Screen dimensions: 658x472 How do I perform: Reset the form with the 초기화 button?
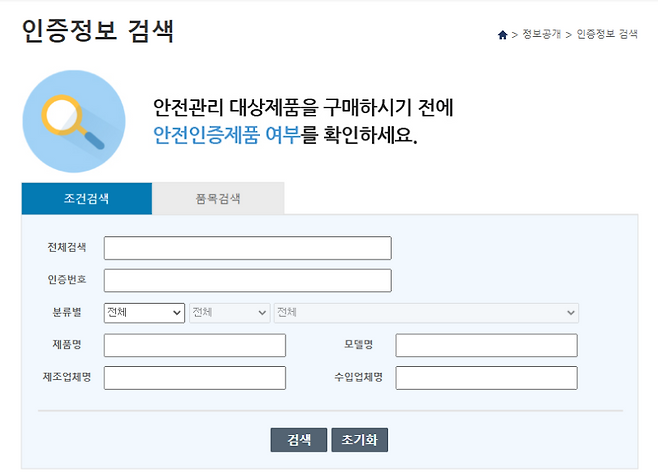point(359,440)
